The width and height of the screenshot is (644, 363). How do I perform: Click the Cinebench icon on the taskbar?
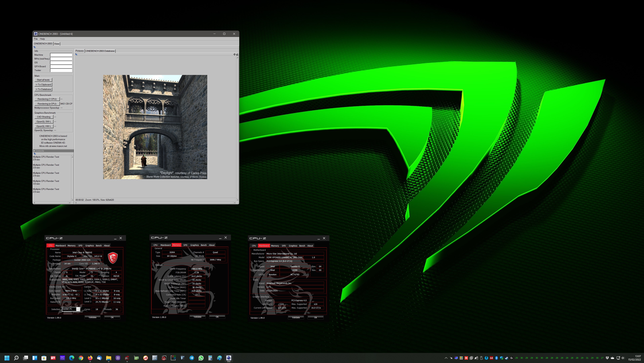coord(228,358)
